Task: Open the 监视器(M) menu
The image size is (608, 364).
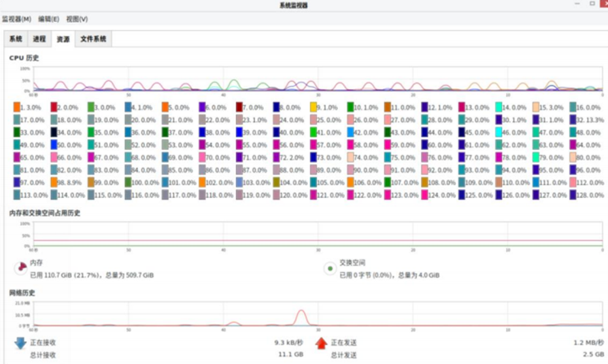Action: point(16,19)
